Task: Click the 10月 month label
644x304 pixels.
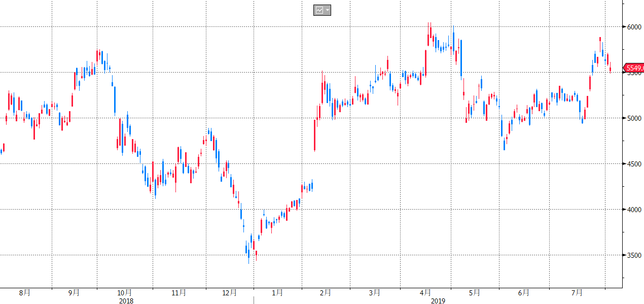Action: click(125, 293)
